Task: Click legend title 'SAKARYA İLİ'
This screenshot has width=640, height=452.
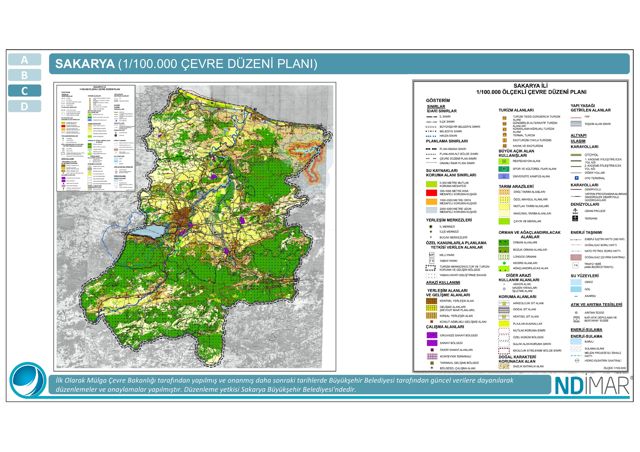Action: pos(530,86)
